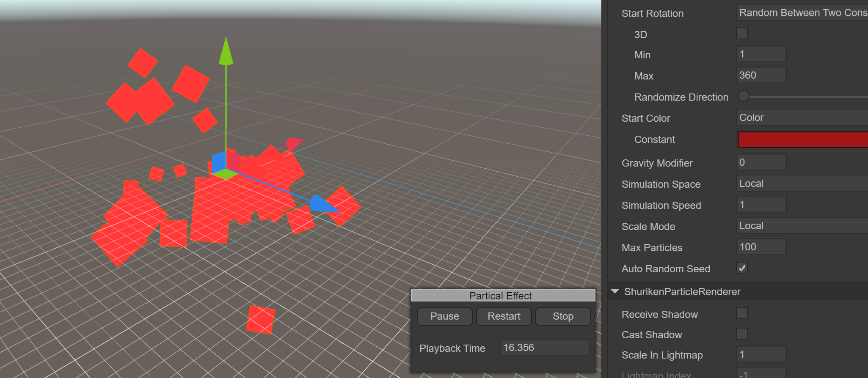Open the Scale Mode dropdown

pos(802,226)
